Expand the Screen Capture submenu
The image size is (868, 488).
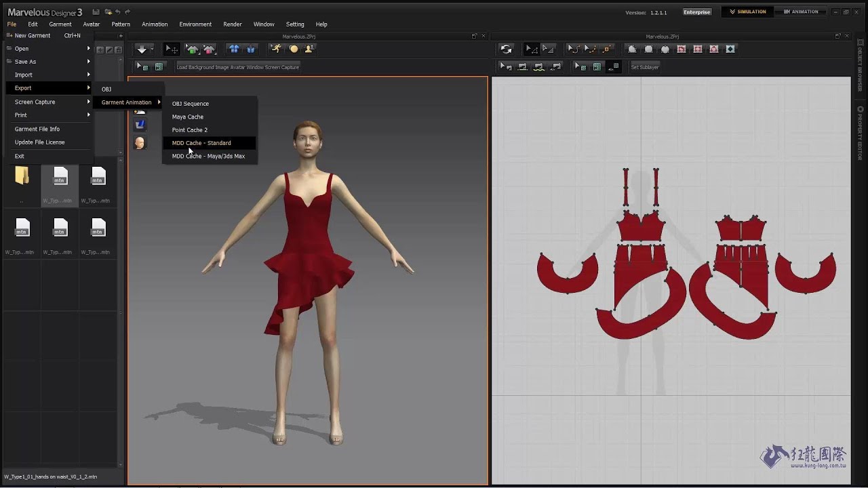pos(48,102)
